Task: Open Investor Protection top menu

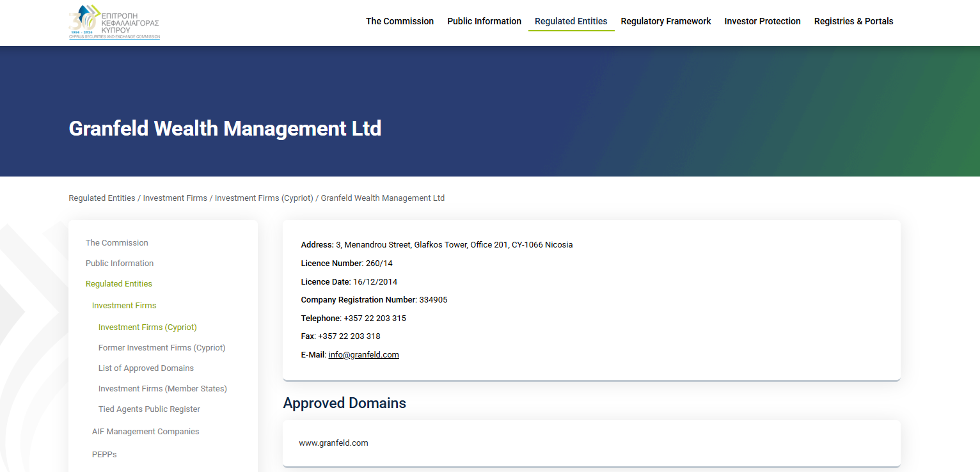Action: (763, 21)
